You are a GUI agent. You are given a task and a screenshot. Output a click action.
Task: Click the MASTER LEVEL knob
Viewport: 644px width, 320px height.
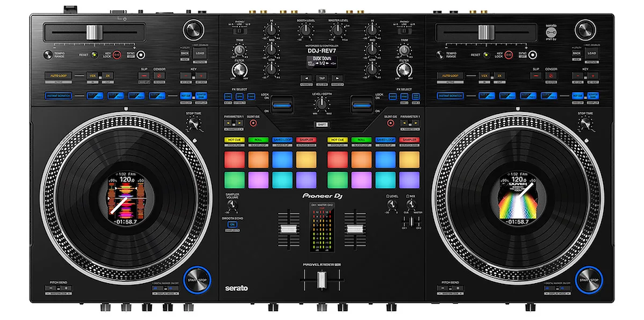click(x=337, y=30)
